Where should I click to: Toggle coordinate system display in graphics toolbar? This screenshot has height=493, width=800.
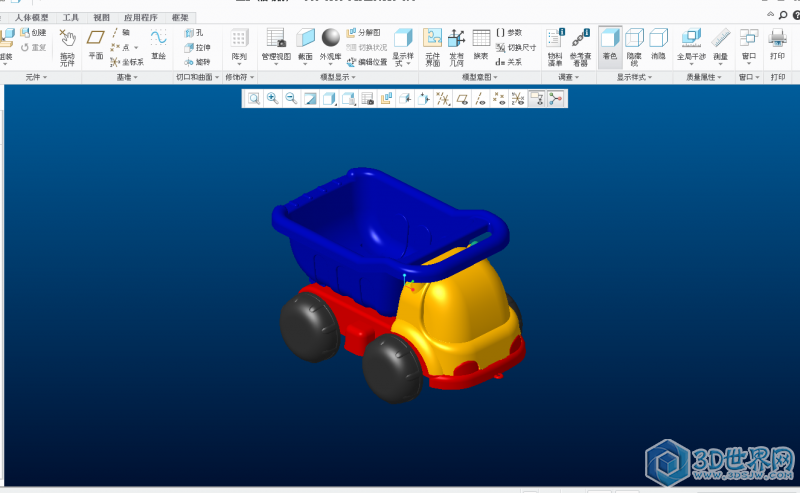coord(518,98)
